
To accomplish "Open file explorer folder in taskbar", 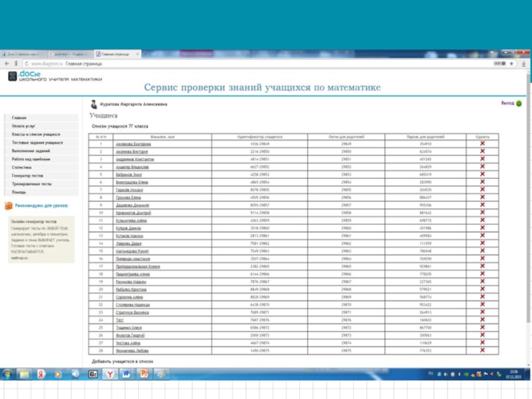I will pos(24,374).
